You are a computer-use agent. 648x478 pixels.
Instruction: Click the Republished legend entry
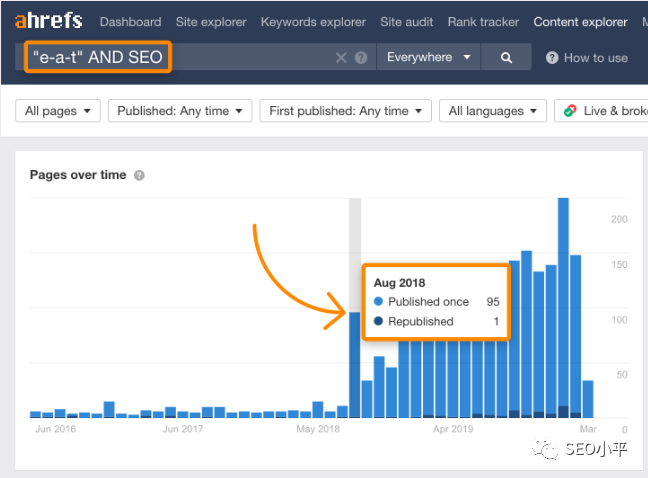click(421, 321)
